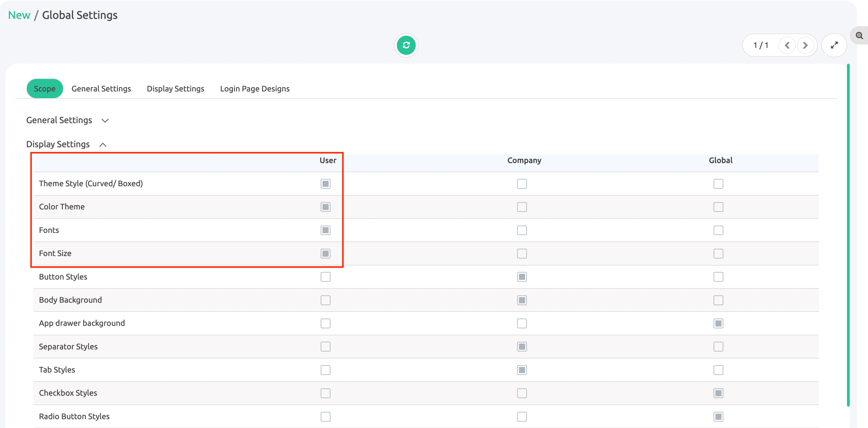Open the Display Settings tab

175,89
